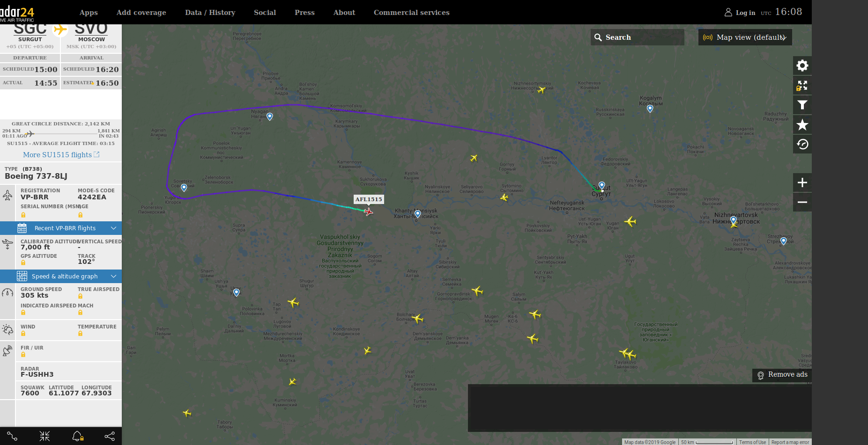
Task: Zoom in using the plus icon
Action: pyautogui.click(x=802, y=182)
